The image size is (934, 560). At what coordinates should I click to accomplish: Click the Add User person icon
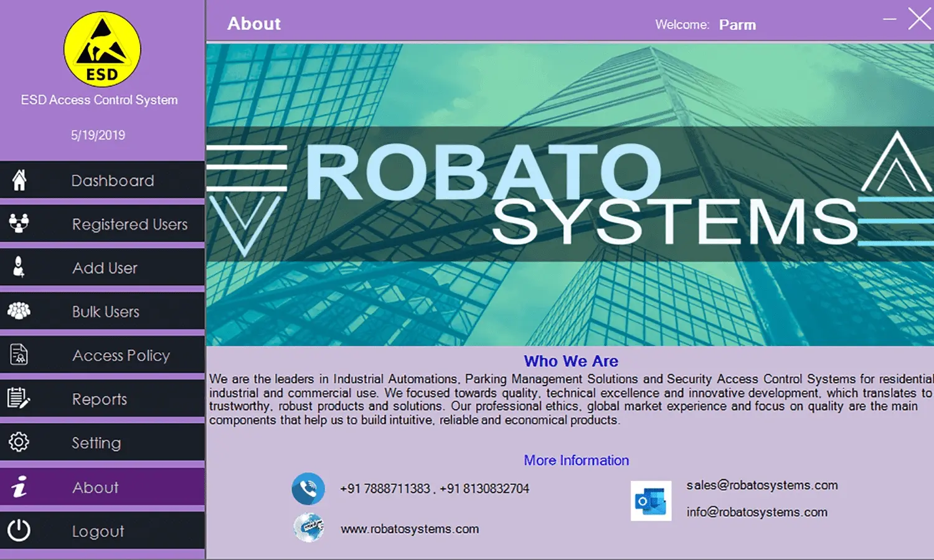pos(19,267)
